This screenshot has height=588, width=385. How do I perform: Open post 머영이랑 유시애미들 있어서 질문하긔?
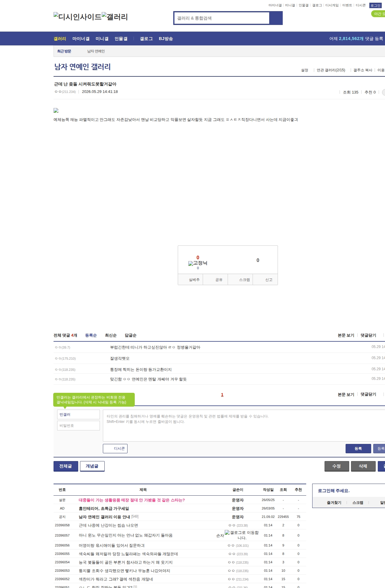tap(112, 546)
